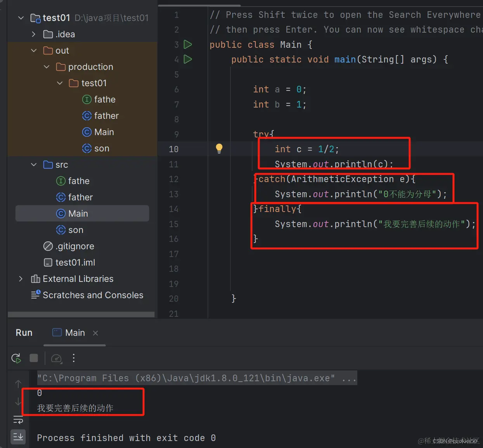Expand the External Libraries chevron
483x448 pixels.
21,279
